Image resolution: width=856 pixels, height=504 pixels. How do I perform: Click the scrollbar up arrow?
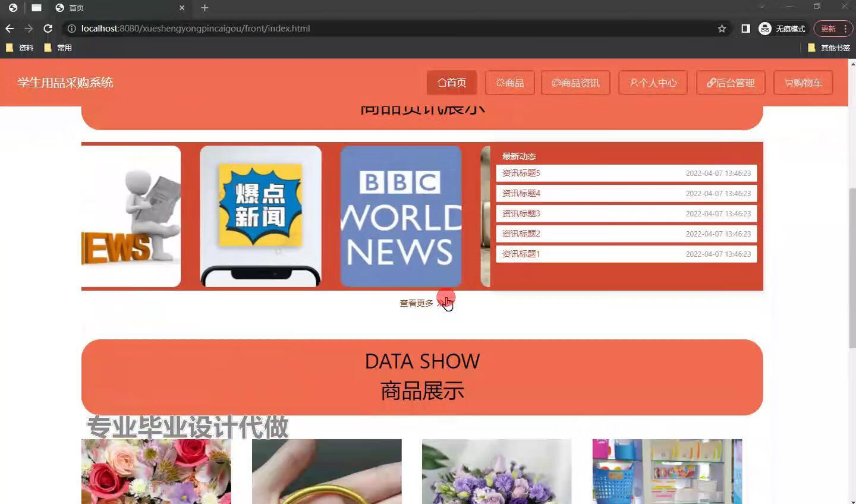point(852,62)
